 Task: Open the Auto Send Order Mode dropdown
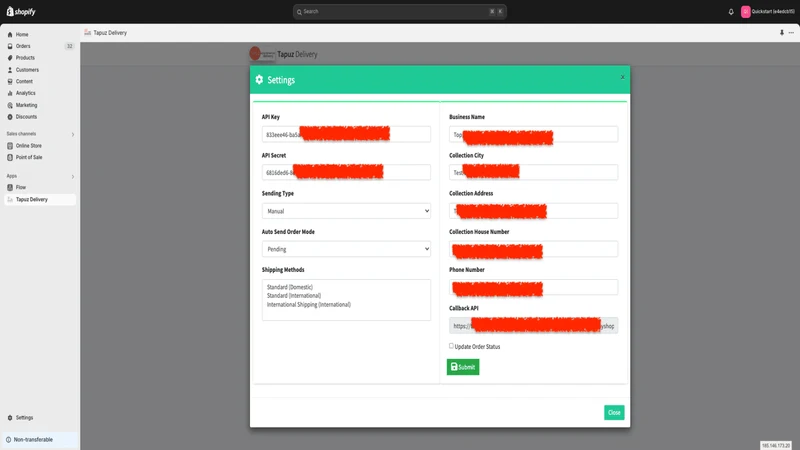(x=346, y=249)
